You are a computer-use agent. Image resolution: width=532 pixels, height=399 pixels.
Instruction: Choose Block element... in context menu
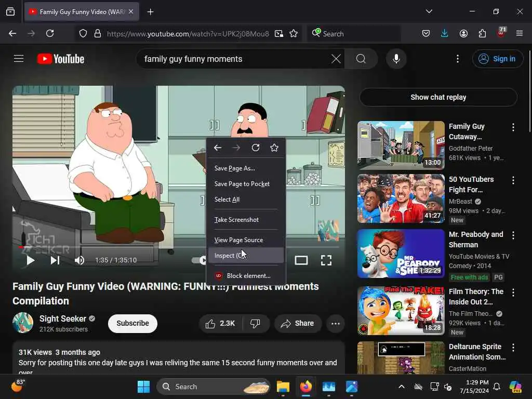246,276
